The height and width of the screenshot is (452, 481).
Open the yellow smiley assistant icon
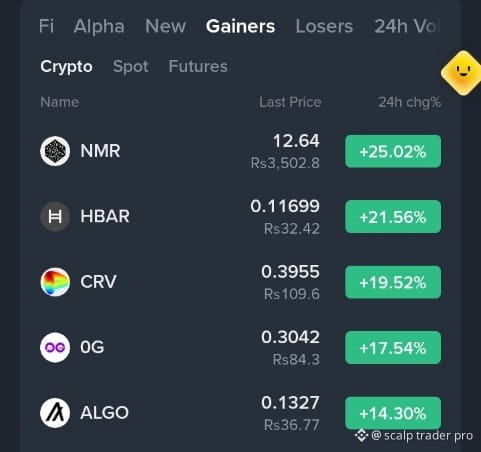coord(462,73)
